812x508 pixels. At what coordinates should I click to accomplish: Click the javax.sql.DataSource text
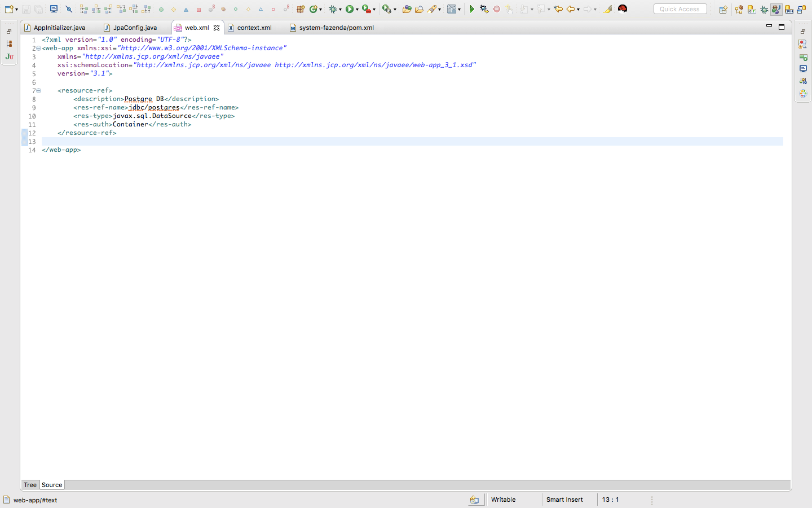[152, 116]
